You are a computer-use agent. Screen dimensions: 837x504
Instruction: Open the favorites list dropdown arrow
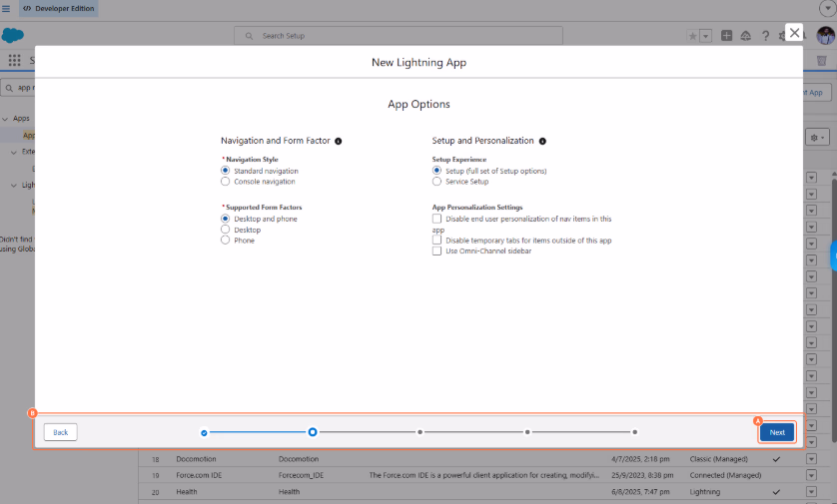pos(706,36)
